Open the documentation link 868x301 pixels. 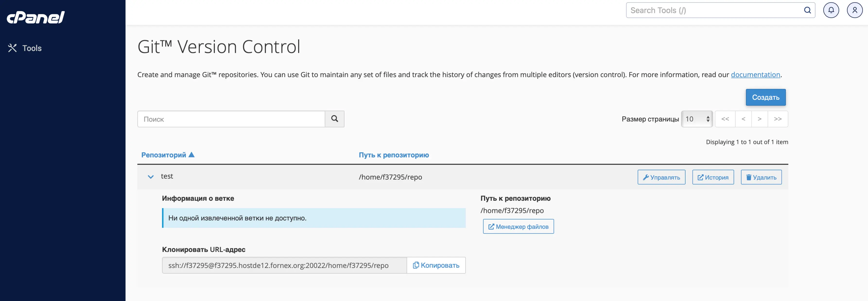click(x=755, y=75)
